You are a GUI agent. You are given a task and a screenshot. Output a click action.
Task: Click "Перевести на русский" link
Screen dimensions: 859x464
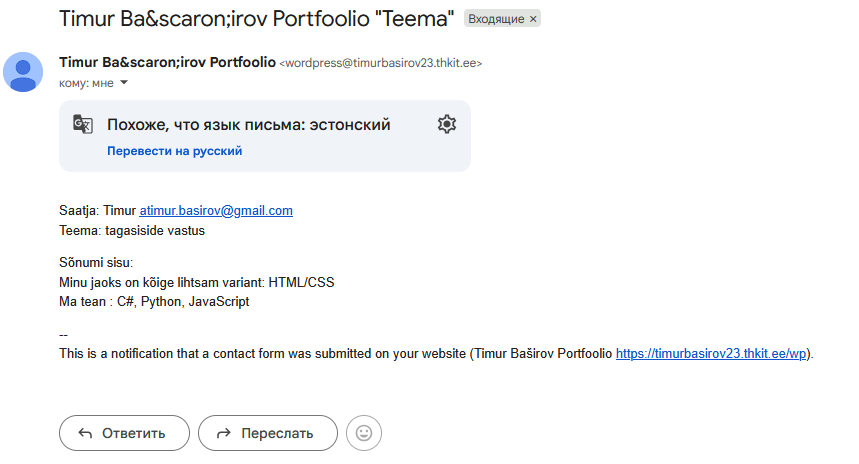point(174,151)
